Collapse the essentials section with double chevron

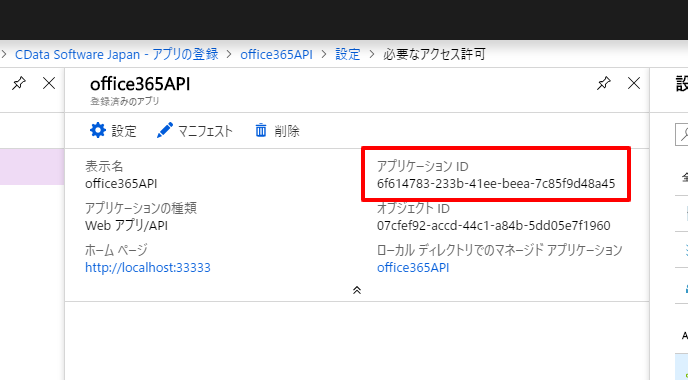click(357, 290)
